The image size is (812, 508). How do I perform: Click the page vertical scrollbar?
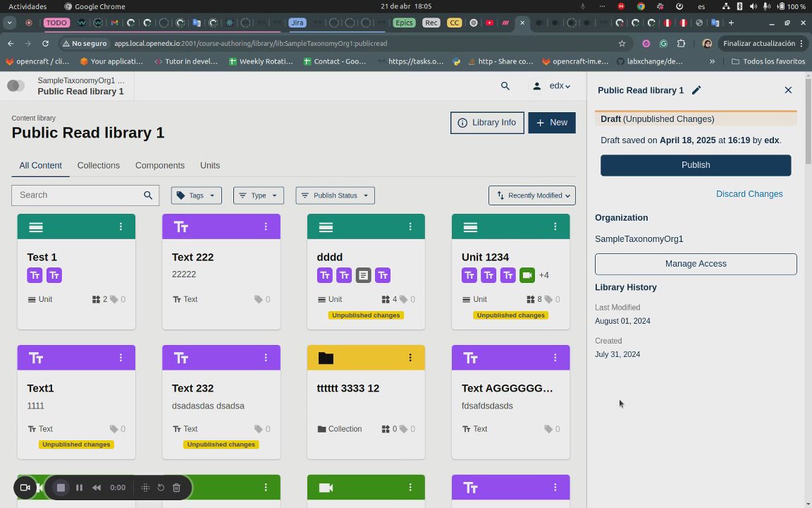[808, 122]
